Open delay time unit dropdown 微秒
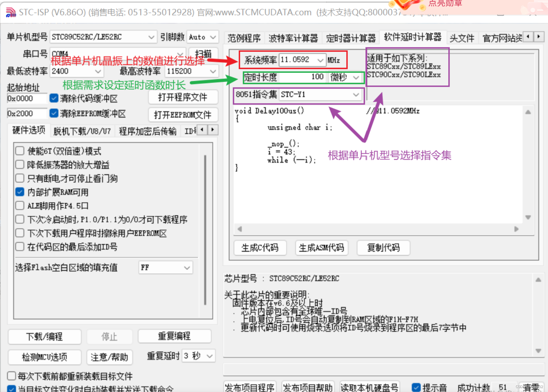This screenshot has width=548, height=392. coord(345,77)
